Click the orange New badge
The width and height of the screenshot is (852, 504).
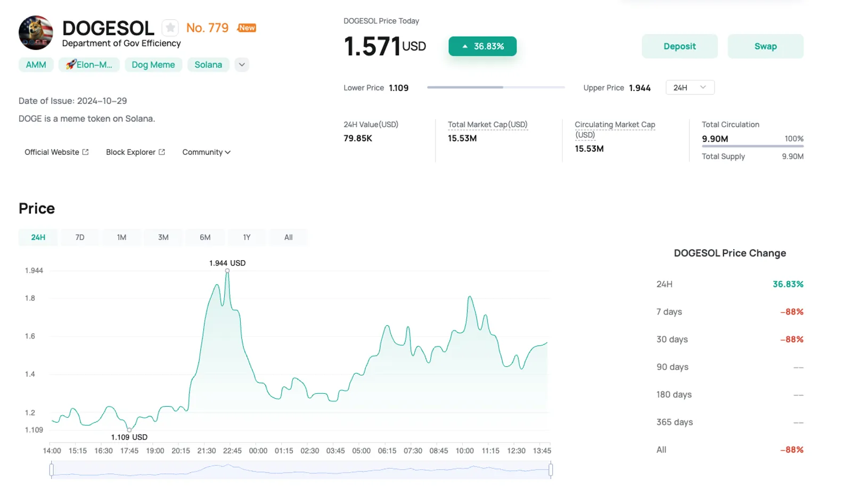pos(247,28)
